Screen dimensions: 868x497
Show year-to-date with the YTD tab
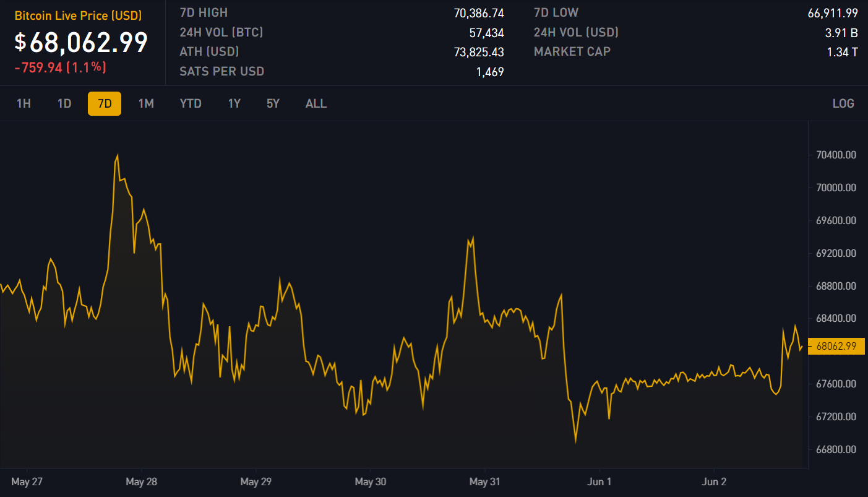(191, 103)
